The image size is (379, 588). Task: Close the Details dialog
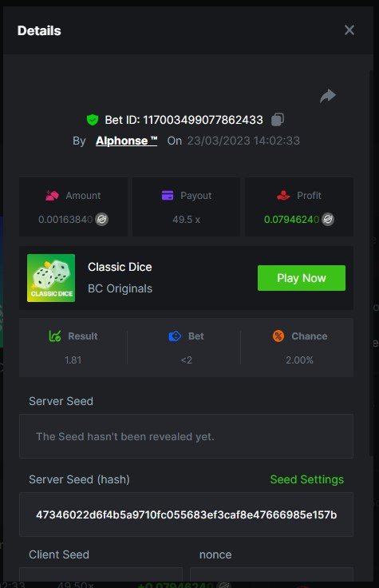coord(349,30)
